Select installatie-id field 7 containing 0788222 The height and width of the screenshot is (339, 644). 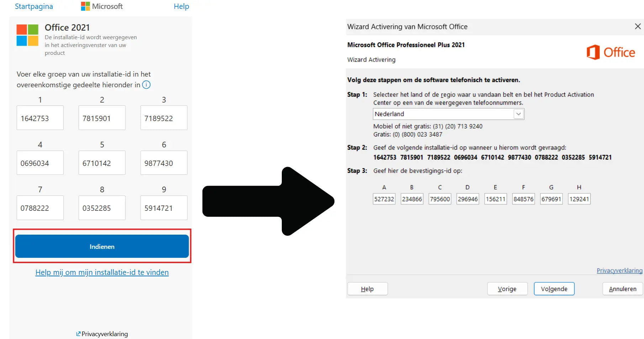(40, 208)
